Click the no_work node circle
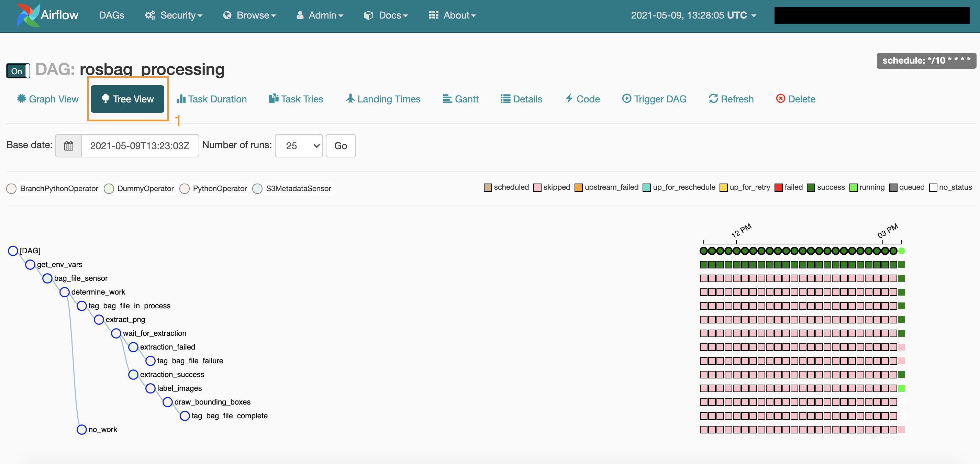 tap(81, 429)
